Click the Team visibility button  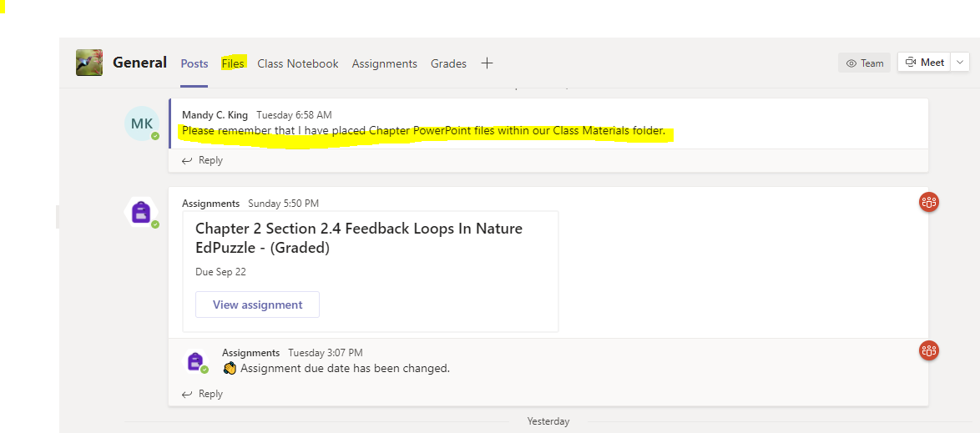864,63
